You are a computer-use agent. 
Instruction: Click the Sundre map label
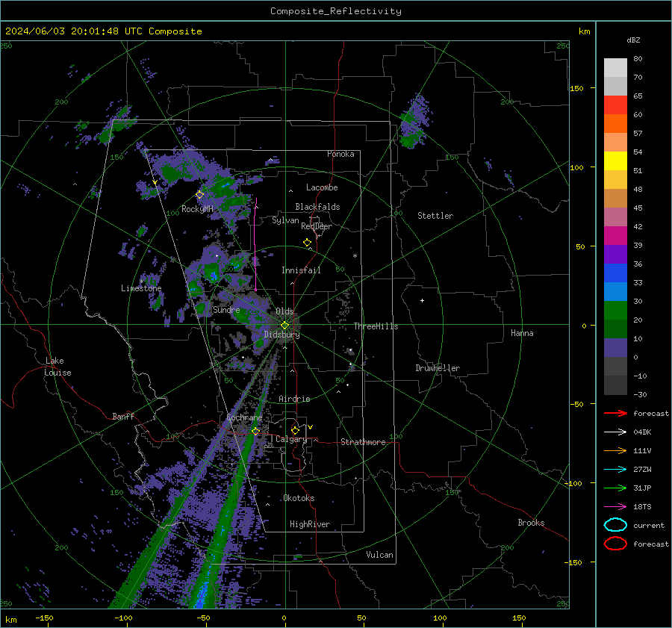[x=226, y=309]
